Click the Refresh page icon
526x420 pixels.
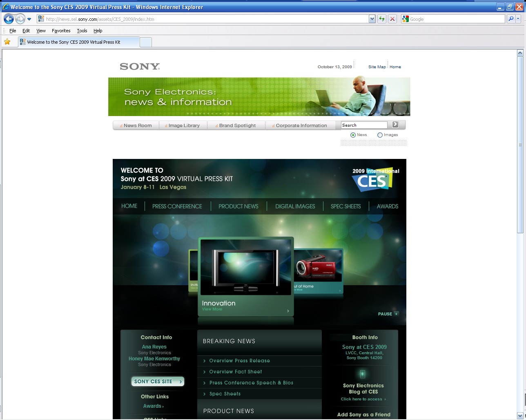click(382, 19)
